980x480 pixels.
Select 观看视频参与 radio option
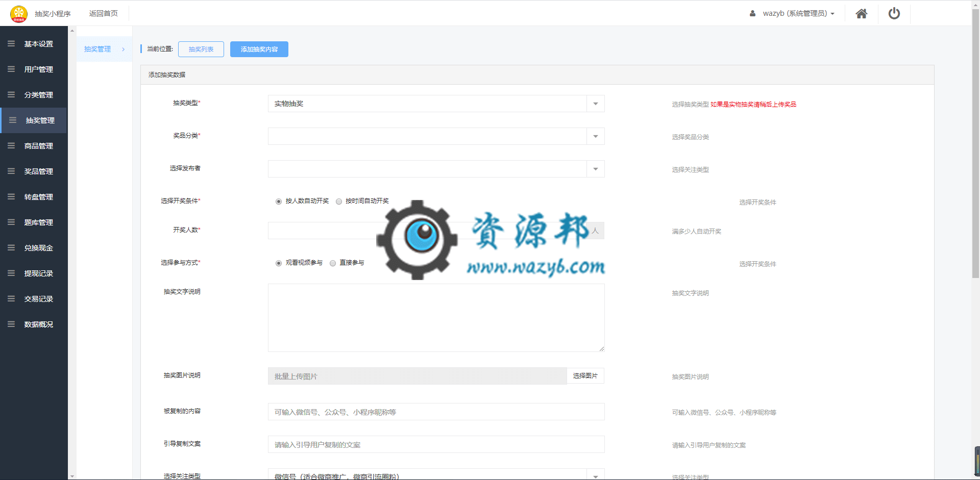279,263
